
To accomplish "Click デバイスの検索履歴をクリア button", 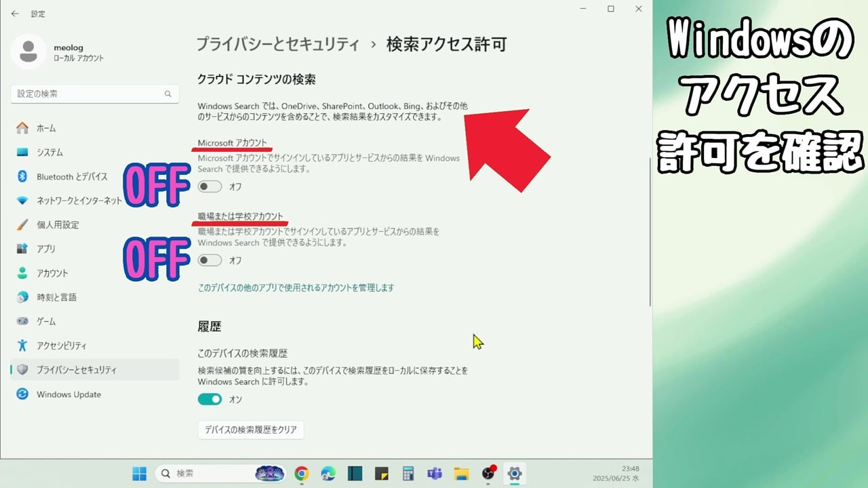I will (251, 430).
